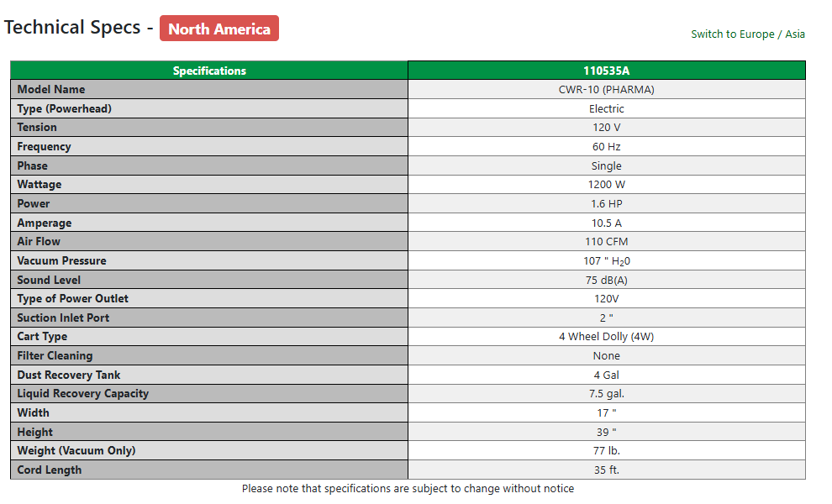Select the Cart Type row label
Image resolution: width=832 pixels, height=504 pixels.
43,336
